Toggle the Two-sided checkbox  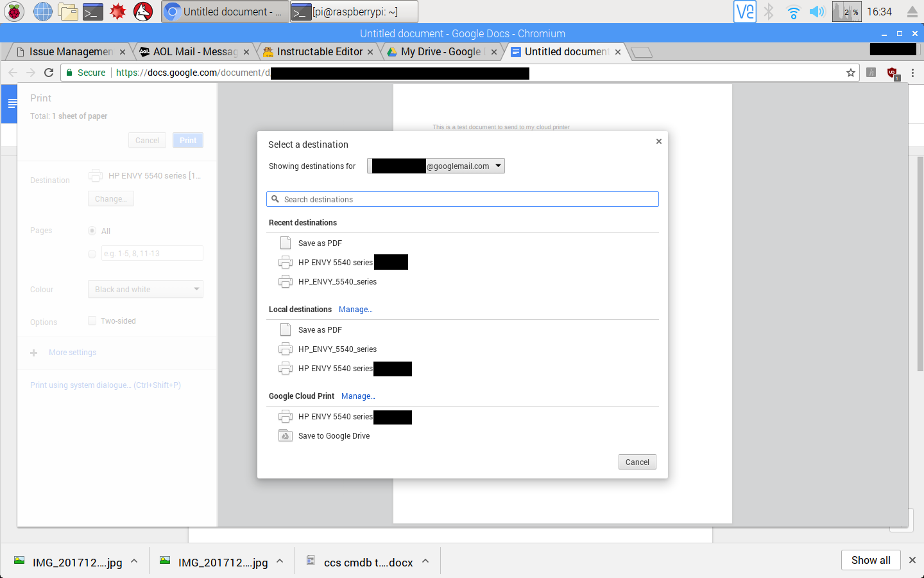click(92, 320)
